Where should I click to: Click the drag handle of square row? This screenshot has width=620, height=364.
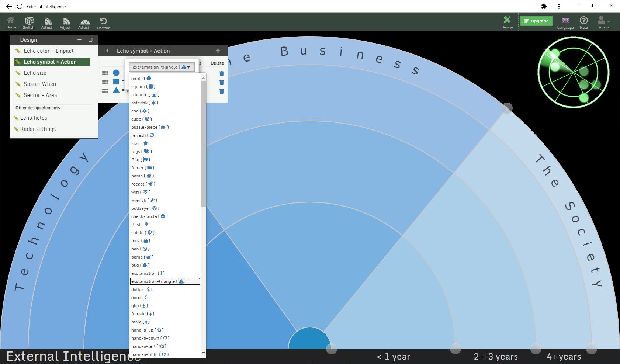[105, 82]
